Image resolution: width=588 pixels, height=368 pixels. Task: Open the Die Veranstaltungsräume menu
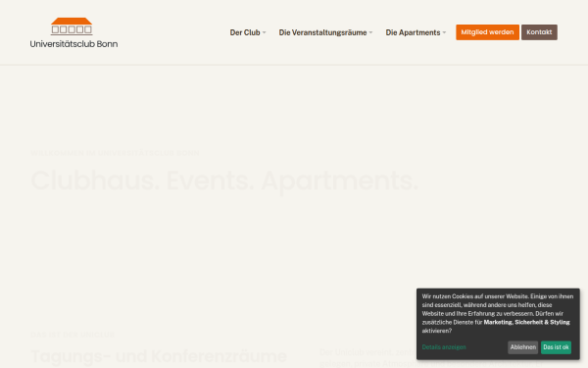pos(322,32)
